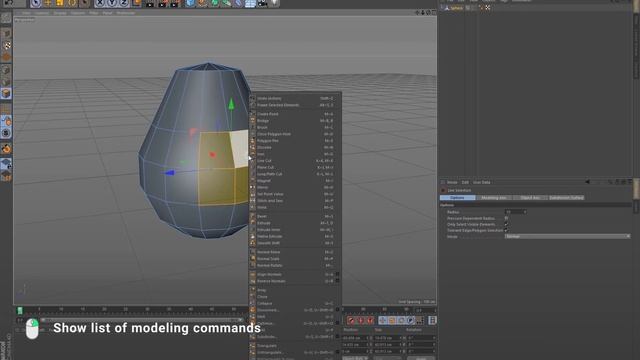Click the Render View clapper icon

pos(150,4)
